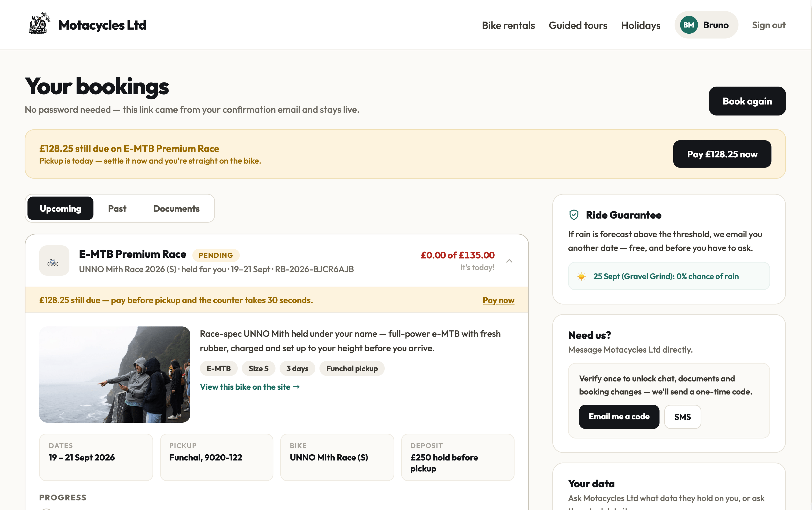Click the Your data heading
Screen dimensions: 812x510
coord(591,483)
